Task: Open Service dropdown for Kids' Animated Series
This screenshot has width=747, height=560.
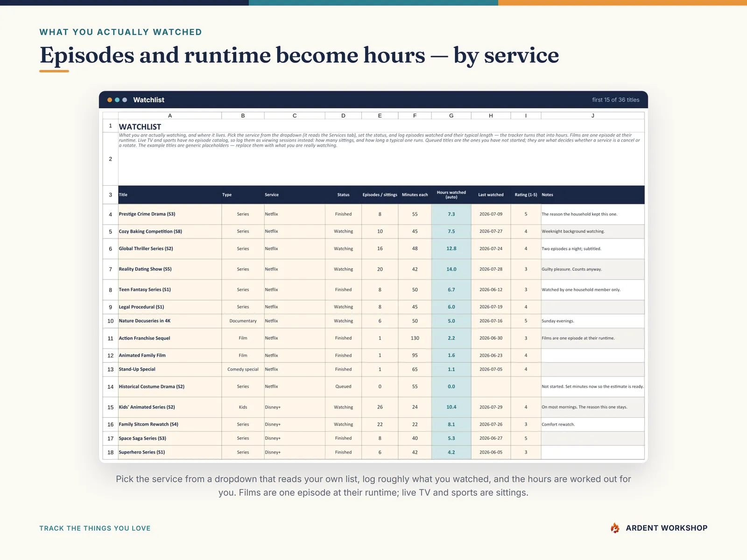Action: [x=295, y=407]
